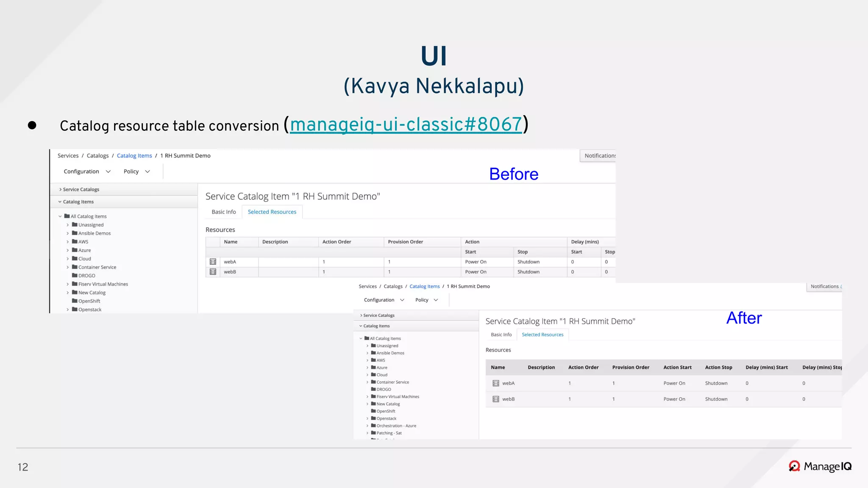Select Fiserv Virtual Machines in After tree

point(398,396)
